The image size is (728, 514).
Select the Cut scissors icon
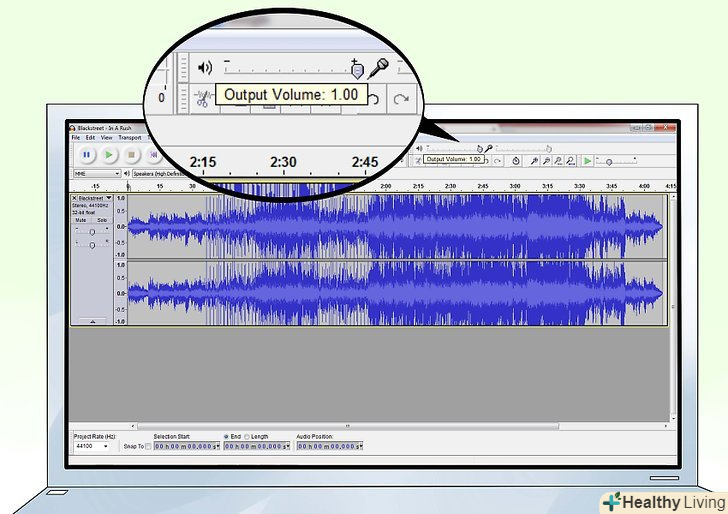point(418,161)
